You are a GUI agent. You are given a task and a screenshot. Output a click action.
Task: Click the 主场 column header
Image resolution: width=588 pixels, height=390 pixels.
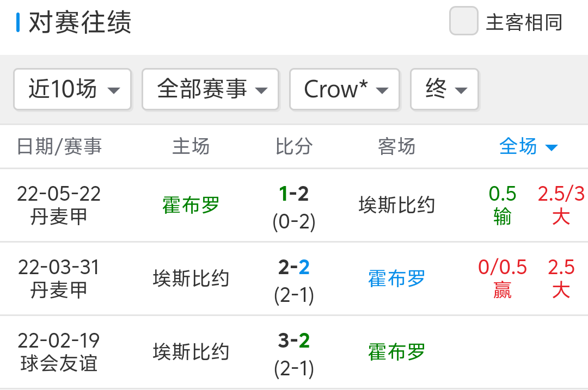191,146
